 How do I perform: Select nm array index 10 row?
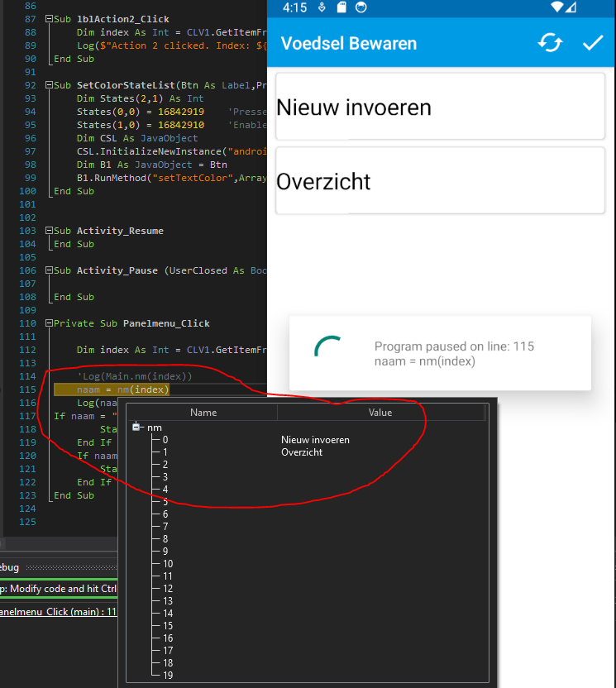point(307,563)
